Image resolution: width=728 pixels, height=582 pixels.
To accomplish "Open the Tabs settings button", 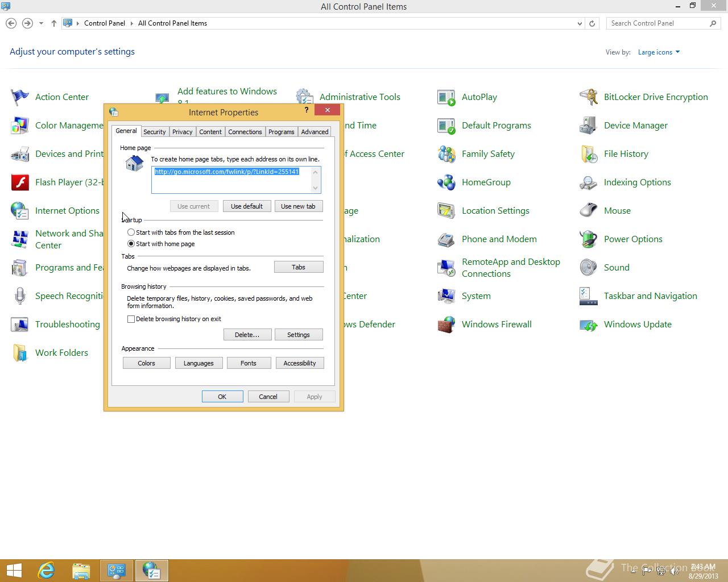I will [x=299, y=267].
